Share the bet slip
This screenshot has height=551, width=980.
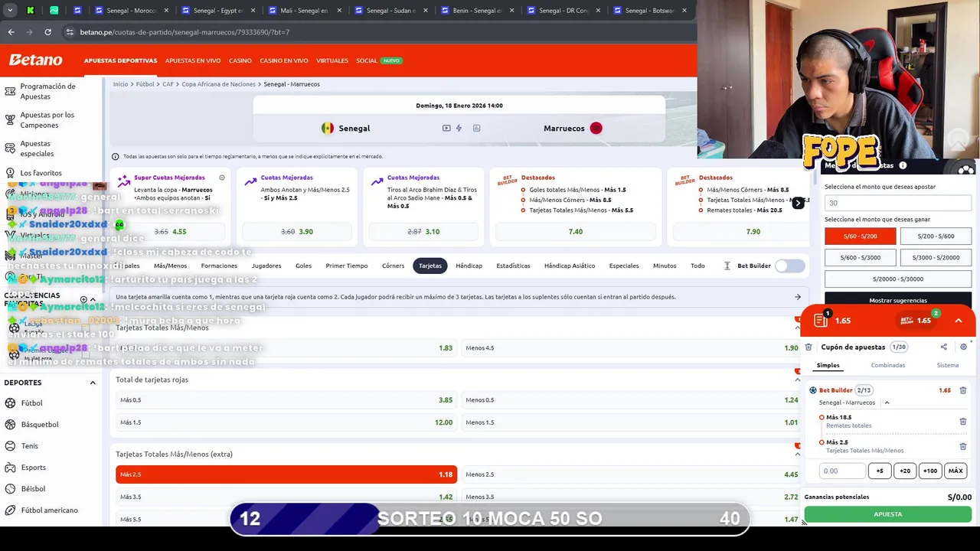943,347
